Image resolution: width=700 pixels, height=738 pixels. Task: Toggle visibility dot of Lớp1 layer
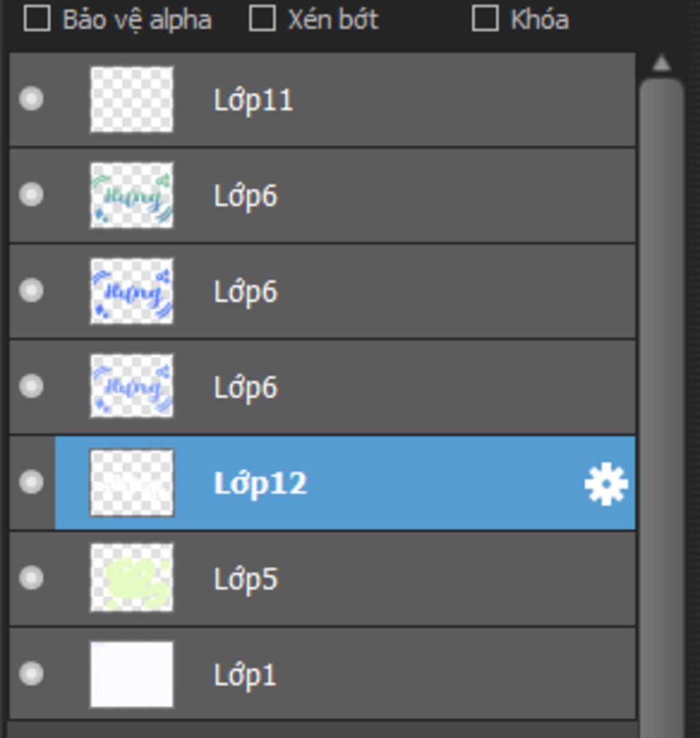[x=31, y=674]
